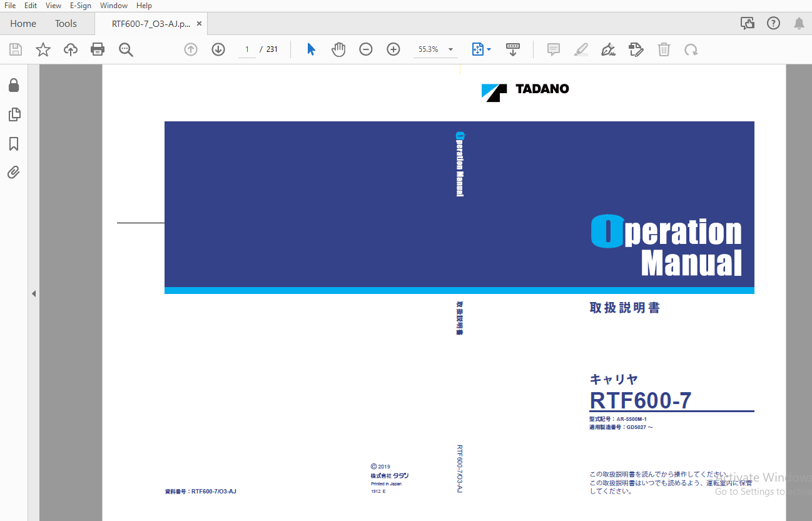
Task: Open the Help menu
Action: coord(144,6)
